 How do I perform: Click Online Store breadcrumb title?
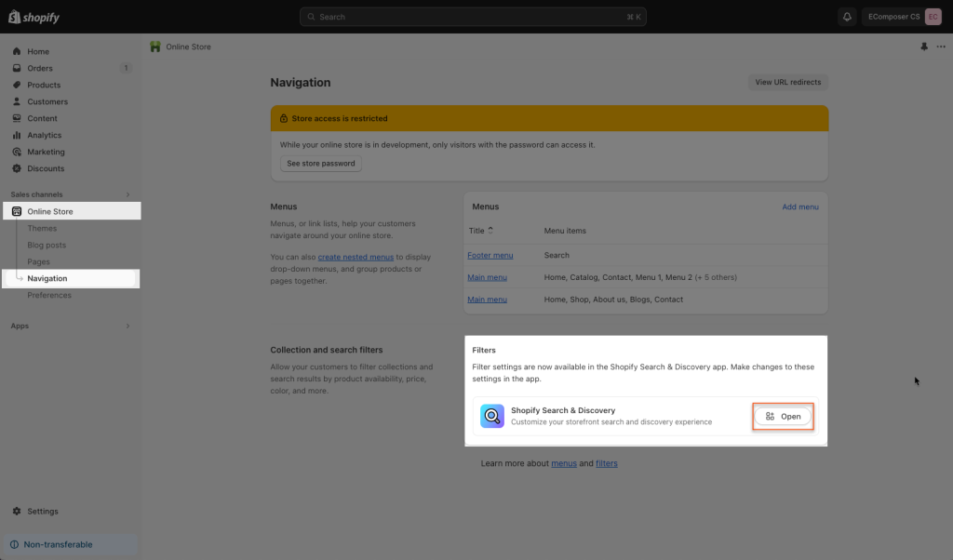pyautogui.click(x=188, y=47)
